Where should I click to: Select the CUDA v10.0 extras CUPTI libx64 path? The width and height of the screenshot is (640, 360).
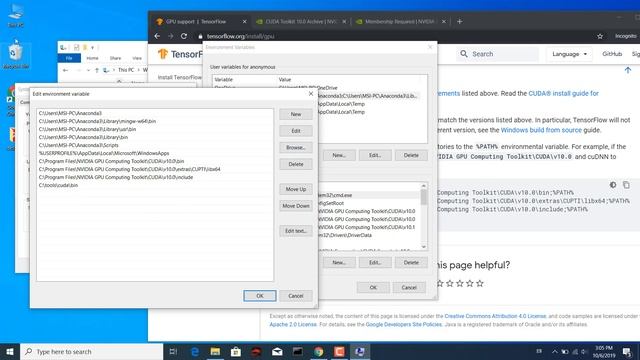point(155,169)
